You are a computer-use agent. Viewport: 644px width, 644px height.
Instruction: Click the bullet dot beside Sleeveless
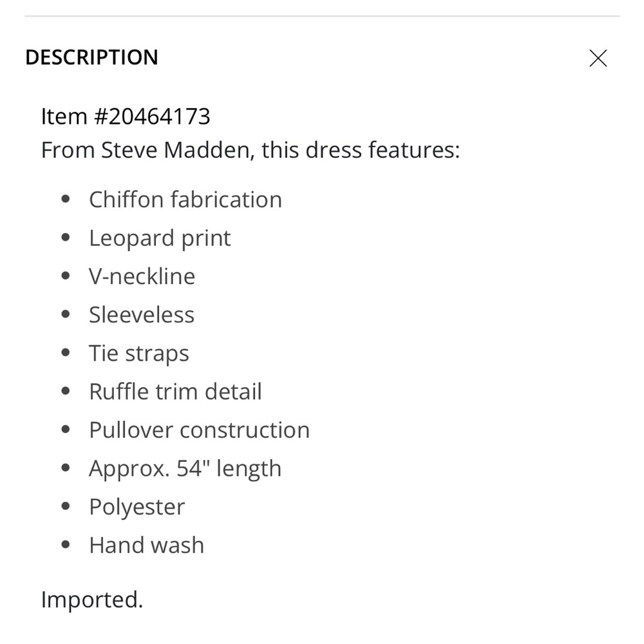click(x=66, y=314)
